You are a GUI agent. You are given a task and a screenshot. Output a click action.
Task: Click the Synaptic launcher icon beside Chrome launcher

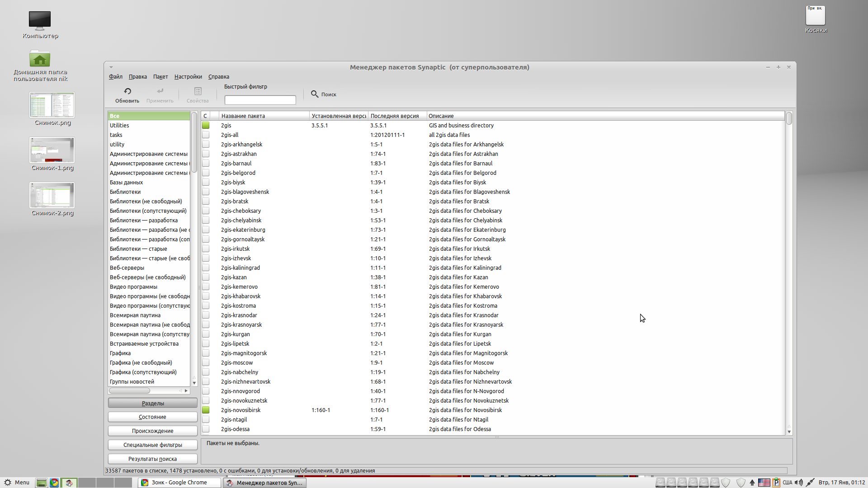tap(69, 483)
